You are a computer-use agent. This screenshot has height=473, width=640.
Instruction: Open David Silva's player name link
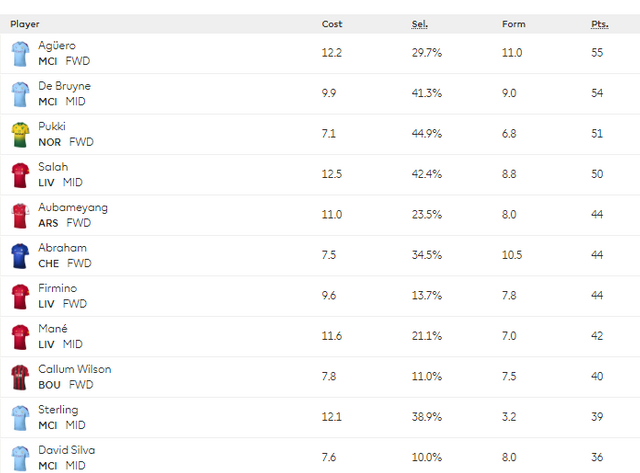pos(67,450)
